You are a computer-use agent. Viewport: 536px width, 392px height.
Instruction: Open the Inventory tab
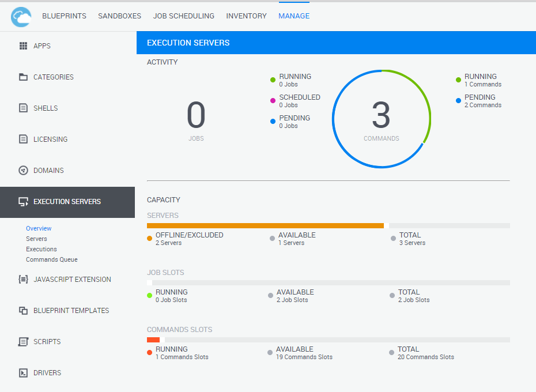[x=246, y=16]
